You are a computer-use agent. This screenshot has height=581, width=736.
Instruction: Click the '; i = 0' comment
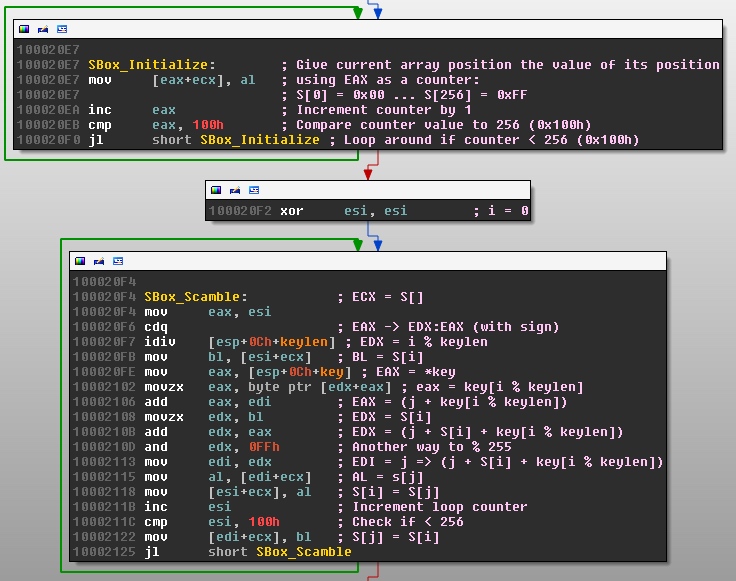(501, 211)
